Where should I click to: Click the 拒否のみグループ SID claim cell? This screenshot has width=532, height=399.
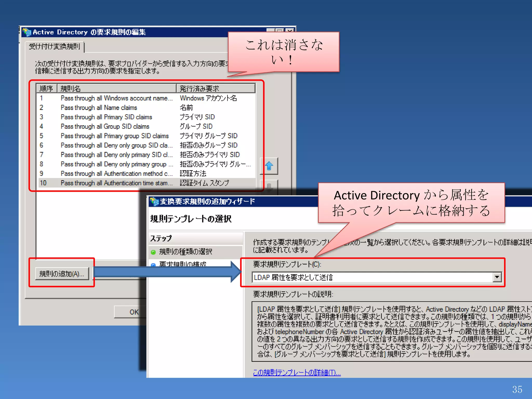[209, 145]
